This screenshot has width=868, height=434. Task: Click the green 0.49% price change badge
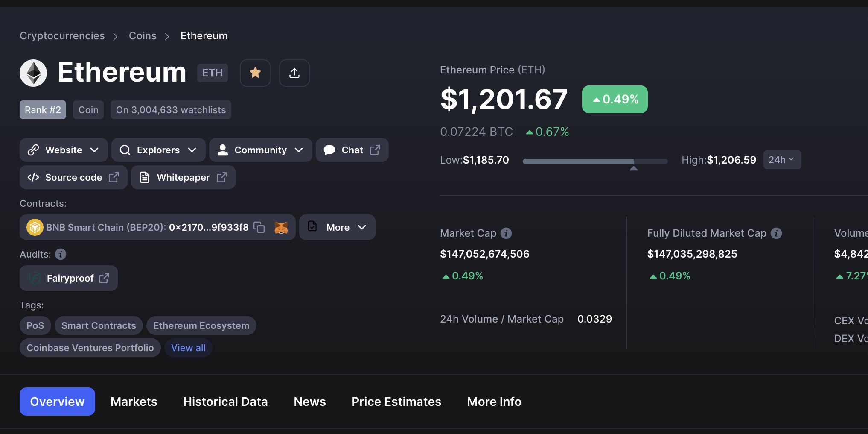615,99
